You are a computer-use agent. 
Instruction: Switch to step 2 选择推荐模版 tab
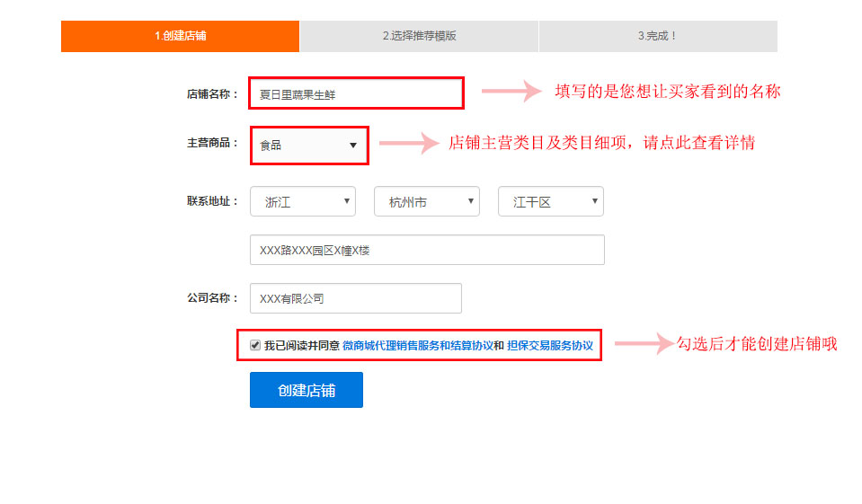click(419, 36)
